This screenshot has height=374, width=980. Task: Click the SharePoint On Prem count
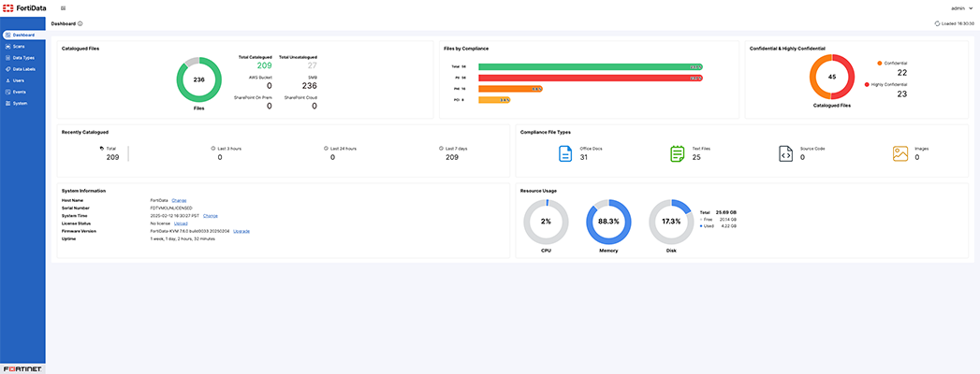coord(270,107)
